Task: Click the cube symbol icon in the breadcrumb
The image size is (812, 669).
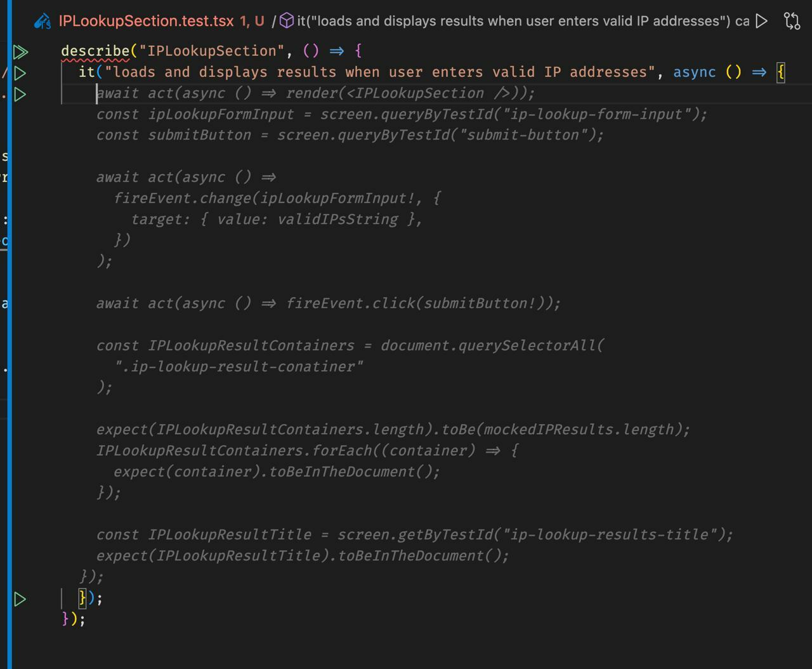Action: click(x=287, y=21)
